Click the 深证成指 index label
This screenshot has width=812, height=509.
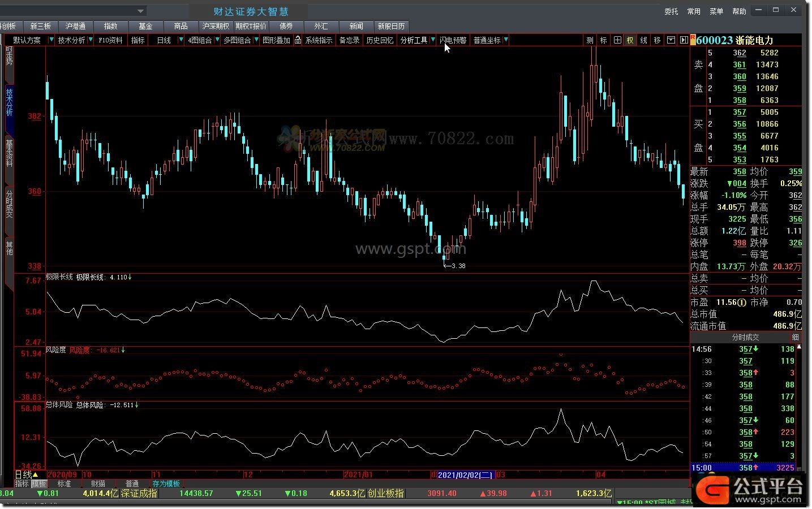point(139,493)
